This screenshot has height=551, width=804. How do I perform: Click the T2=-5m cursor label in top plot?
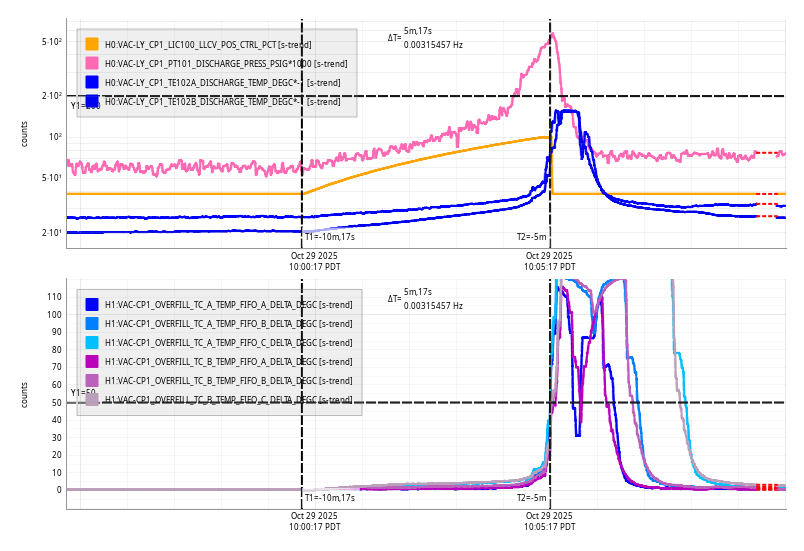(x=531, y=237)
